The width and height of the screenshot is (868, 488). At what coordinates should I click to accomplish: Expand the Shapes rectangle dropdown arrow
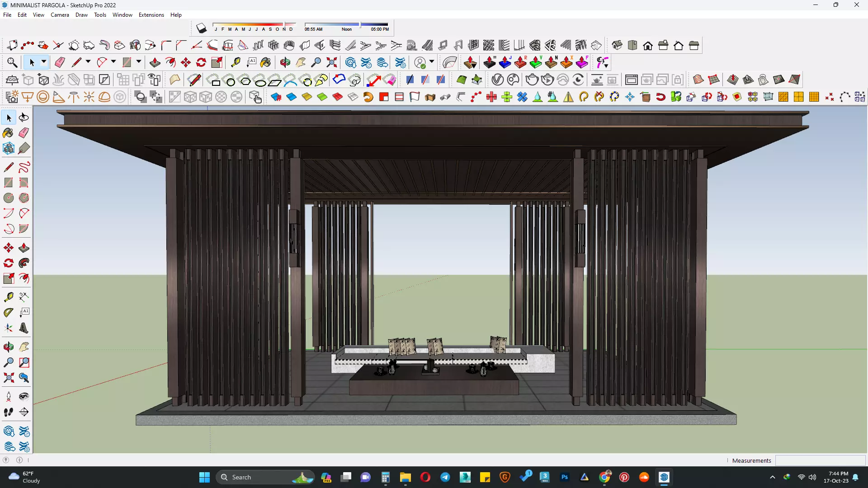point(139,62)
